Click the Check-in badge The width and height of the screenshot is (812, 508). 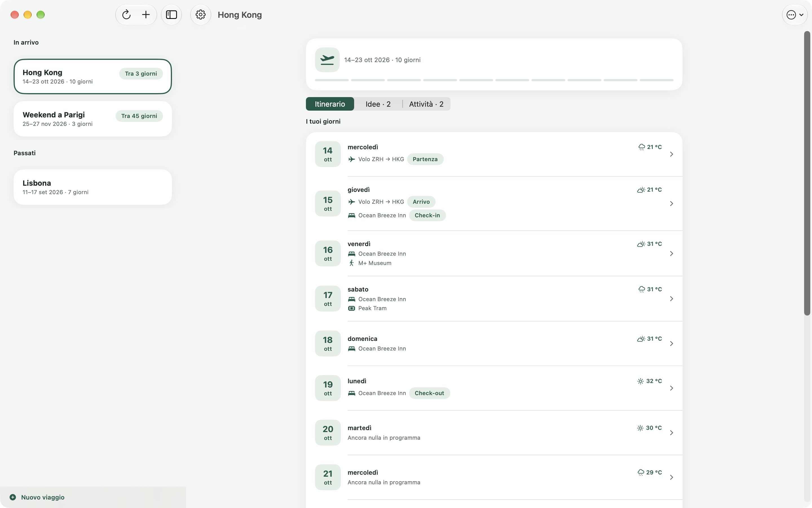click(427, 215)
